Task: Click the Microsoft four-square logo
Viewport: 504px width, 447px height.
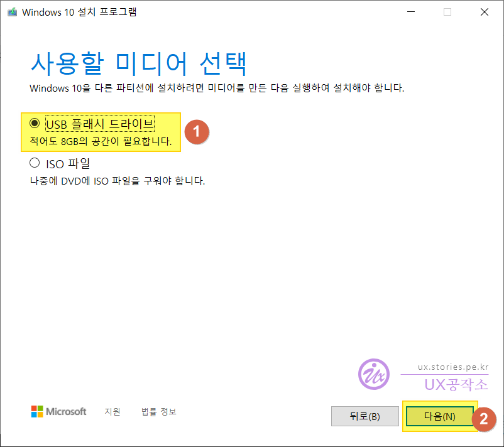Action: [x=38, y=412]
